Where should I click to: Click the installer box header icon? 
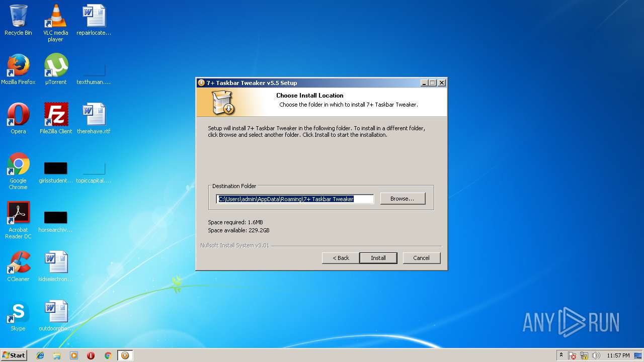click(x=222, y=103)
